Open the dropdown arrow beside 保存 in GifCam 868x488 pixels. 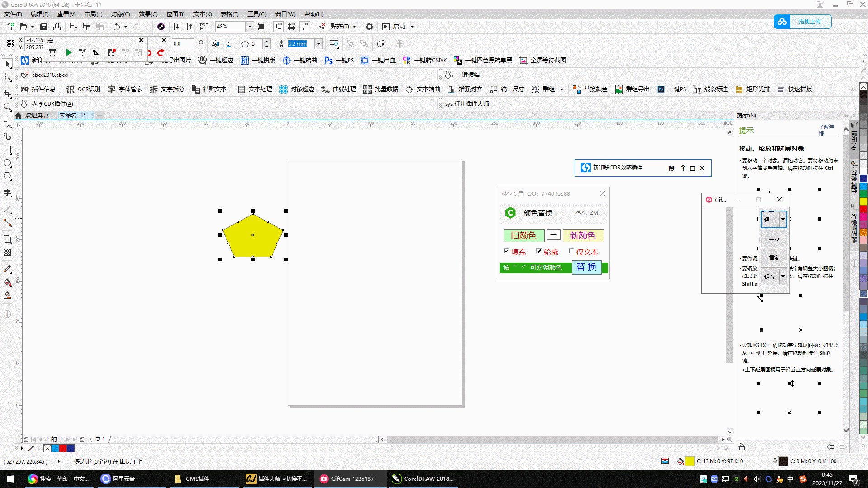pos(783,276)
